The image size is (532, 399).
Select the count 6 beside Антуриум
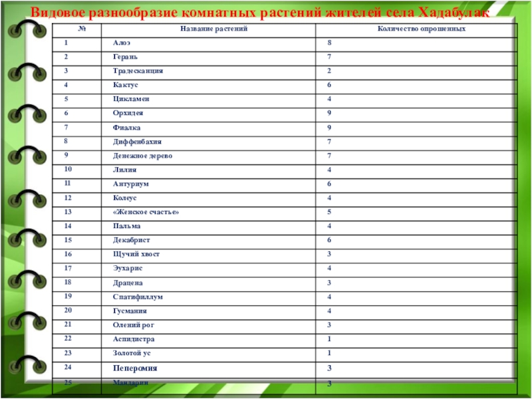(x=329, y=184)
